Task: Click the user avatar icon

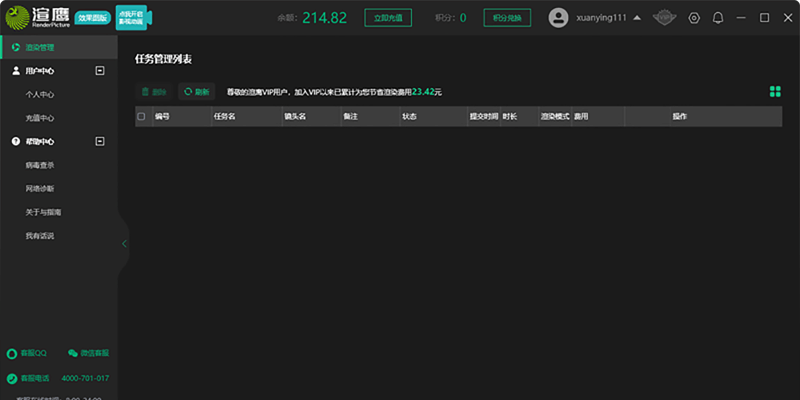Action: [x=558, y=18]
